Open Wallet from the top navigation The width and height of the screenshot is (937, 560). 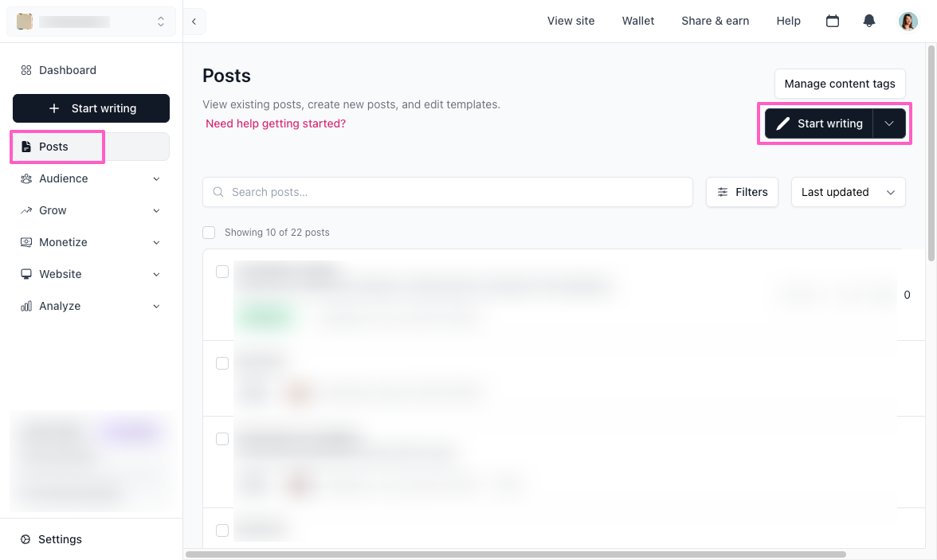pyautogui.click(x=637, y=21)
